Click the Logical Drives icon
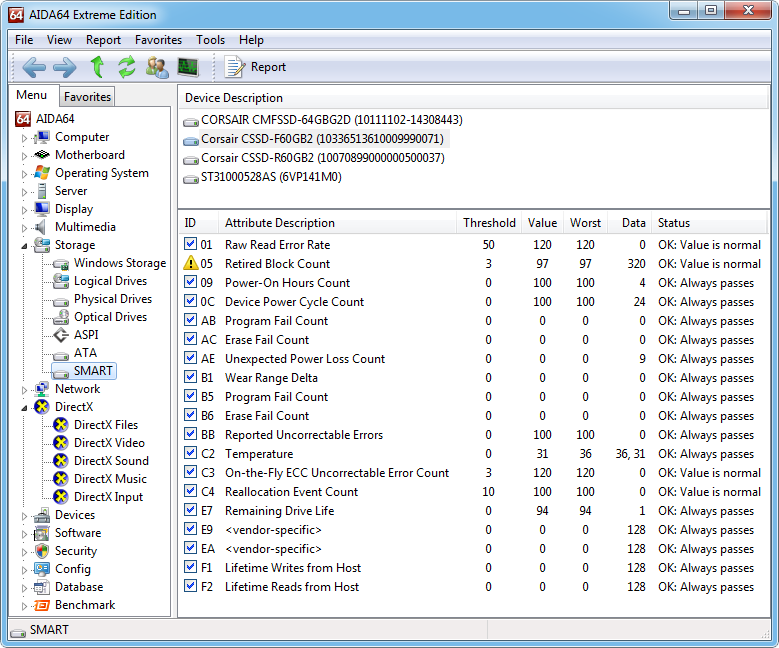This screenshot has width=779, height=648. pos(61,281)
